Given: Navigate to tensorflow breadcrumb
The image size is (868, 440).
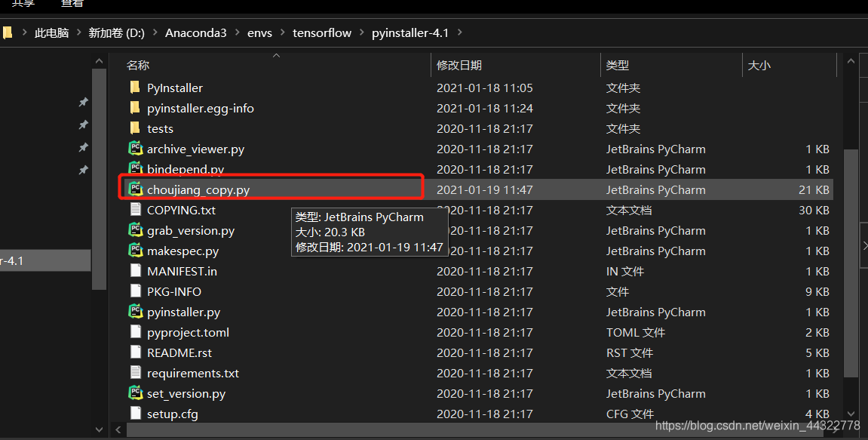Looking at the screenshot, I should coord(321,32).
